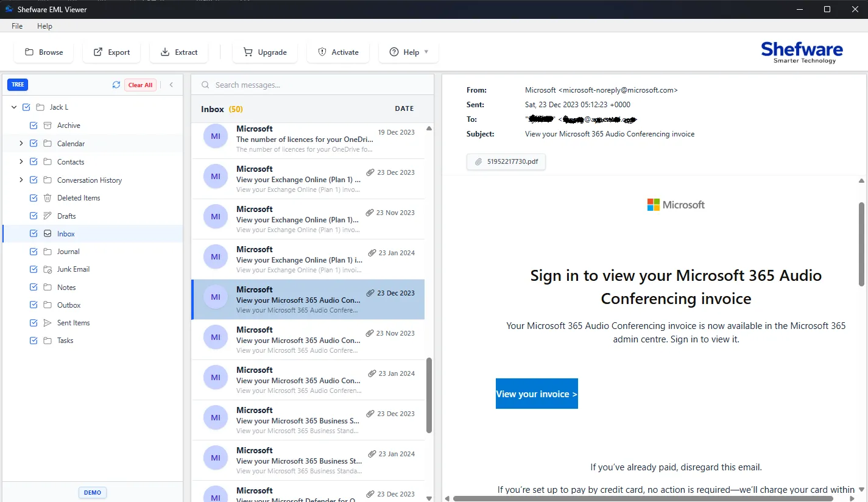Click the Activate shield button
Image resolution: width=868 pixels, height=502 pixels.
[x=338, y=52]
